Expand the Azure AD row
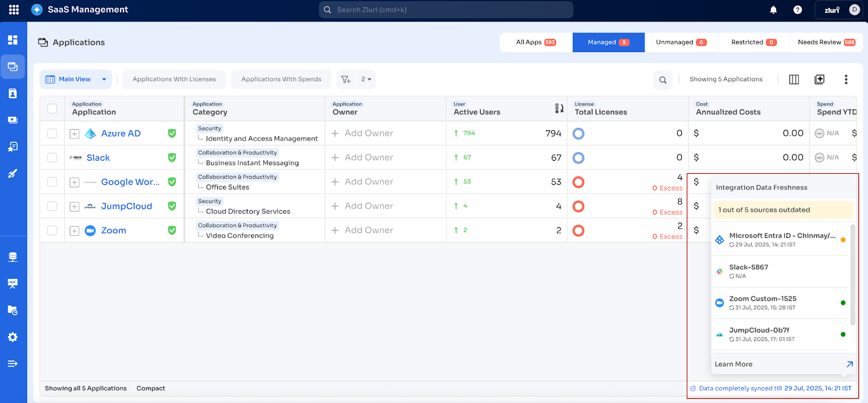This screenshot has width=868, height=403. coord(74,134)
